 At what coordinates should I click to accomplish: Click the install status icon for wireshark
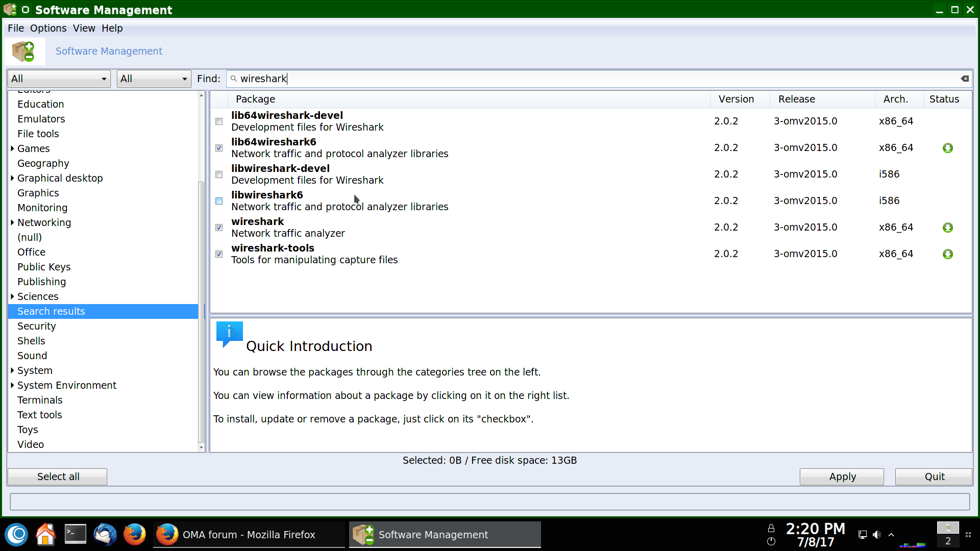coord(948,228)
